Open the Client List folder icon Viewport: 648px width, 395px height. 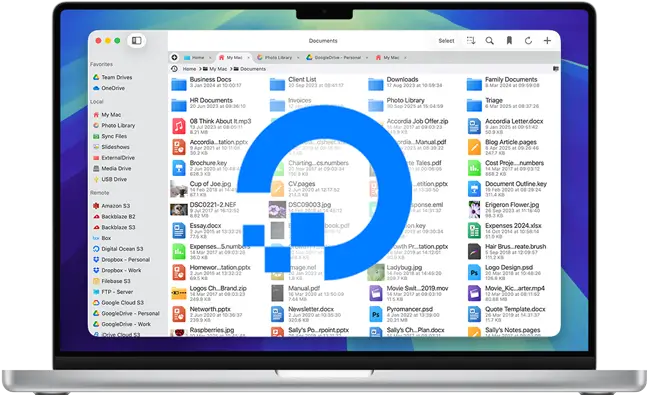pyautogui.click(x=277, y=84)
